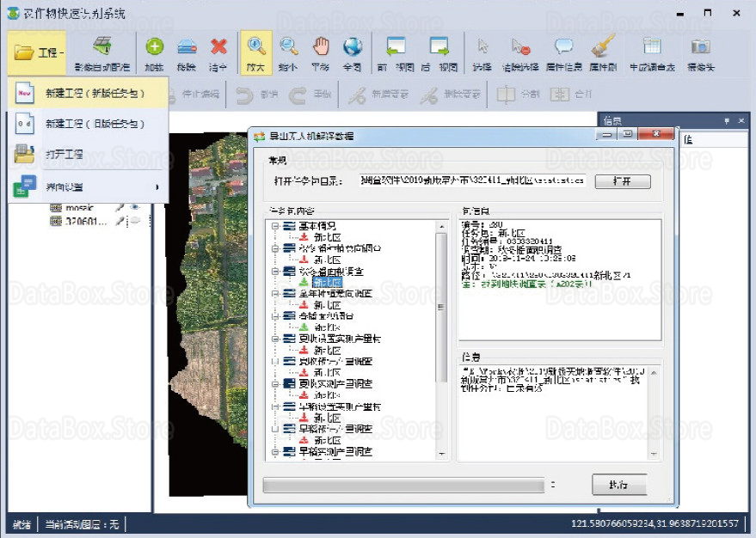Select the hand pan tool
This screenshot has height=538, width=756.
[x=321, y=53]
